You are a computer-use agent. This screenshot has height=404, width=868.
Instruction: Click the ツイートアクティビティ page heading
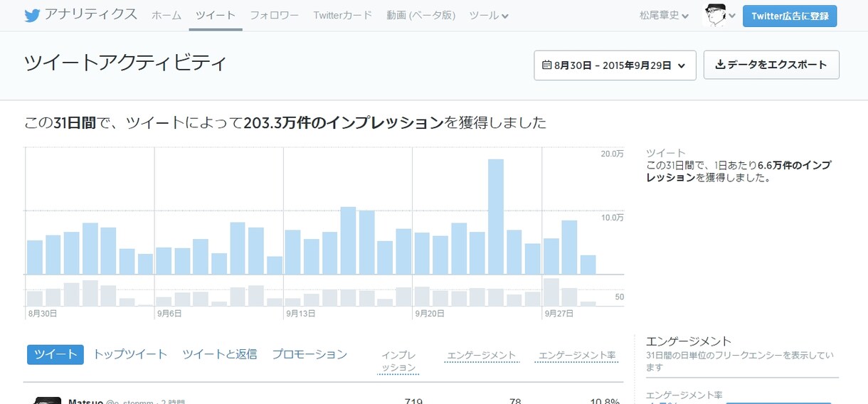125,63
